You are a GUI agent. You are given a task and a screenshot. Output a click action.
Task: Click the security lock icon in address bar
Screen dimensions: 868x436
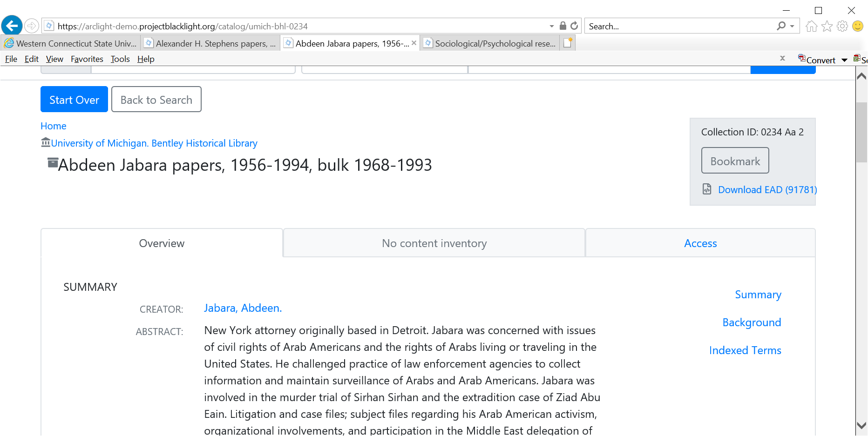tap(562, 26)
